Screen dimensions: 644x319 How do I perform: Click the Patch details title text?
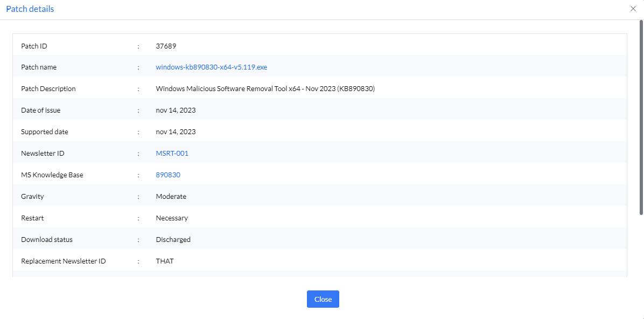pos(30,9)
